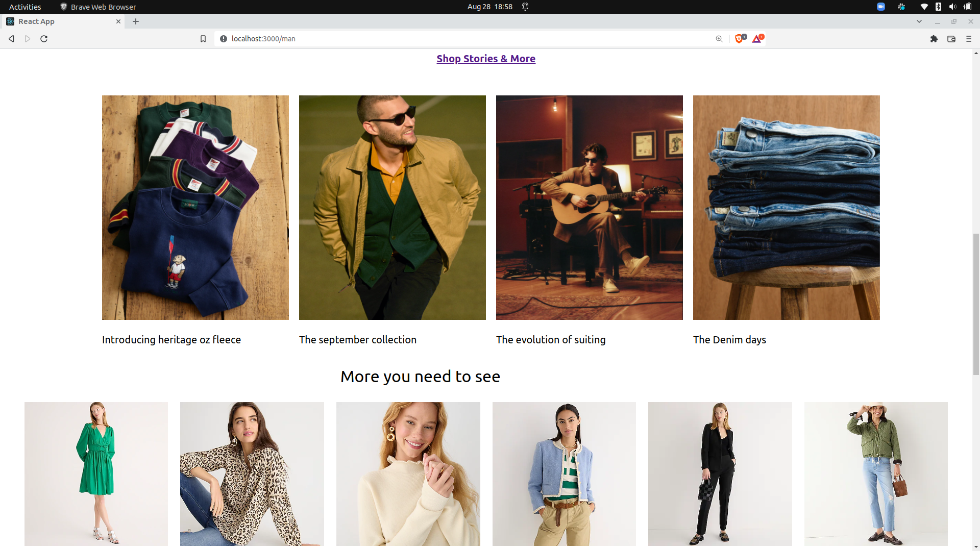Image resolution: width=980 pixels, height=551 pixels.
Task: Open the Activities menu
Action: (24, 7)
